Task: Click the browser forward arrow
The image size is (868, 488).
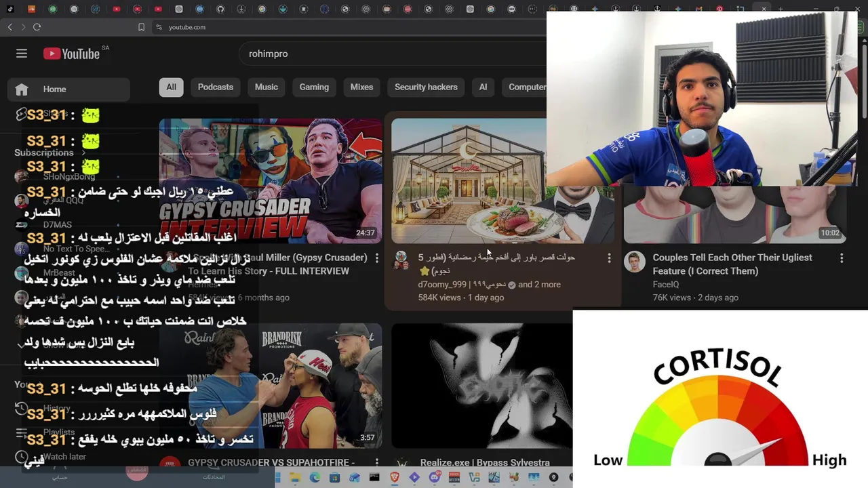Action: pyautogui.click(x=23, y=27)
